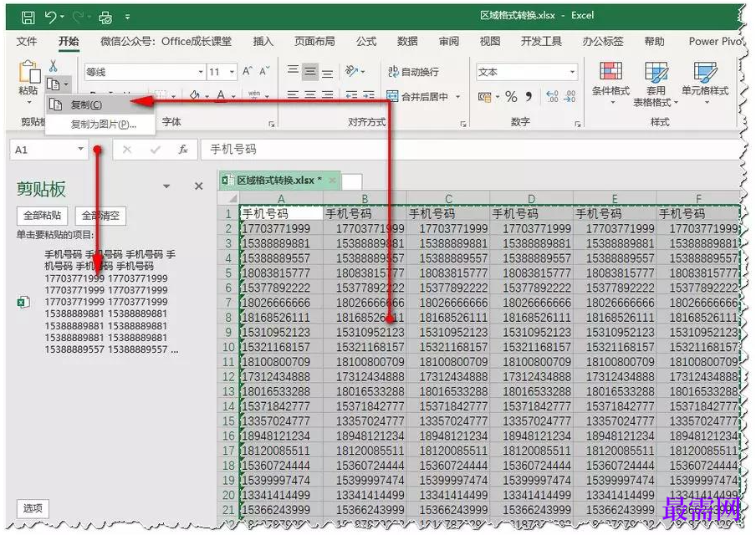The height and width of the screenshot is (535, 756).
Task: Click the Increase Decimal icon
Action: tap(552, 96)
